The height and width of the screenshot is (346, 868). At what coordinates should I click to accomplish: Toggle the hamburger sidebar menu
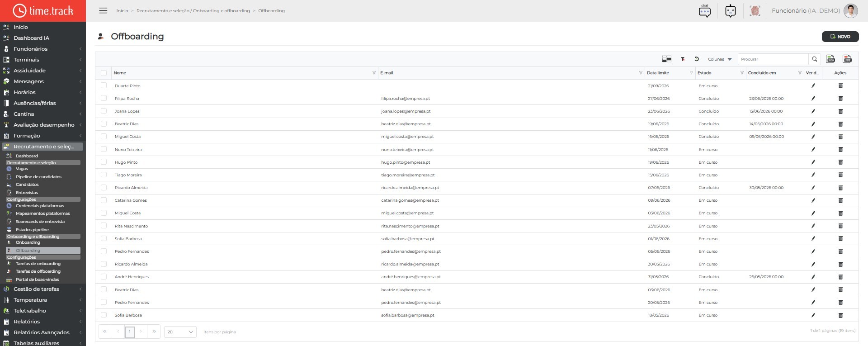(x=103, y=10)
